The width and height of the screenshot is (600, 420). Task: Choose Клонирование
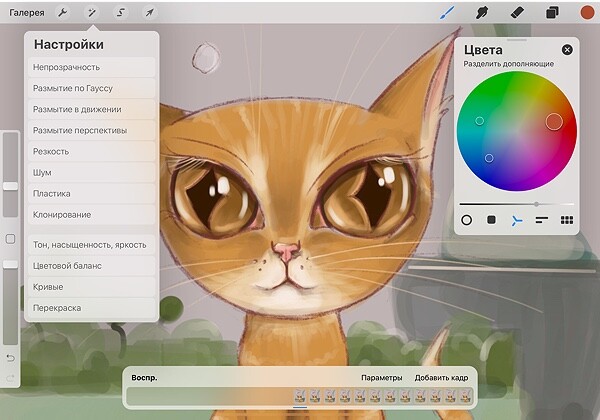pyautogui.click(x=91, y=215)
